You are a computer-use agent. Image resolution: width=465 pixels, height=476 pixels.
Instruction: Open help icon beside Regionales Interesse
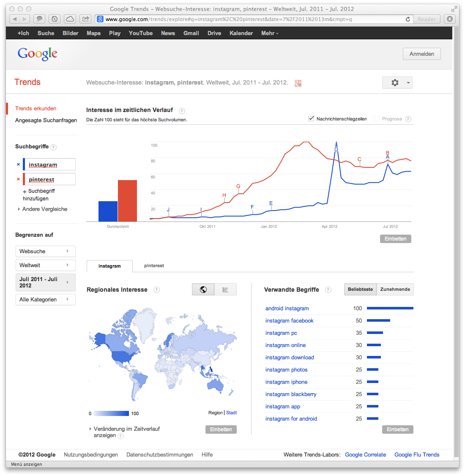[156, 290]
